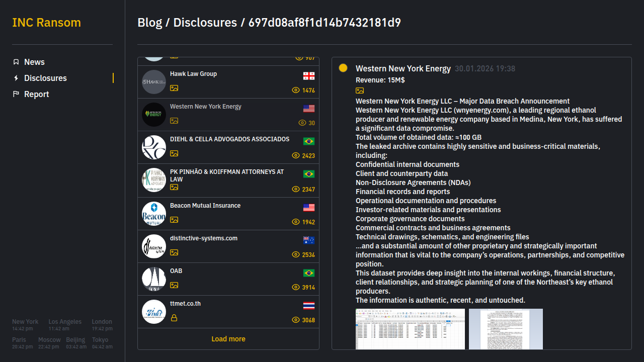644x362 pixels.
Task: Click the eye icon beside 1942 views
Action: pos(296,222)
